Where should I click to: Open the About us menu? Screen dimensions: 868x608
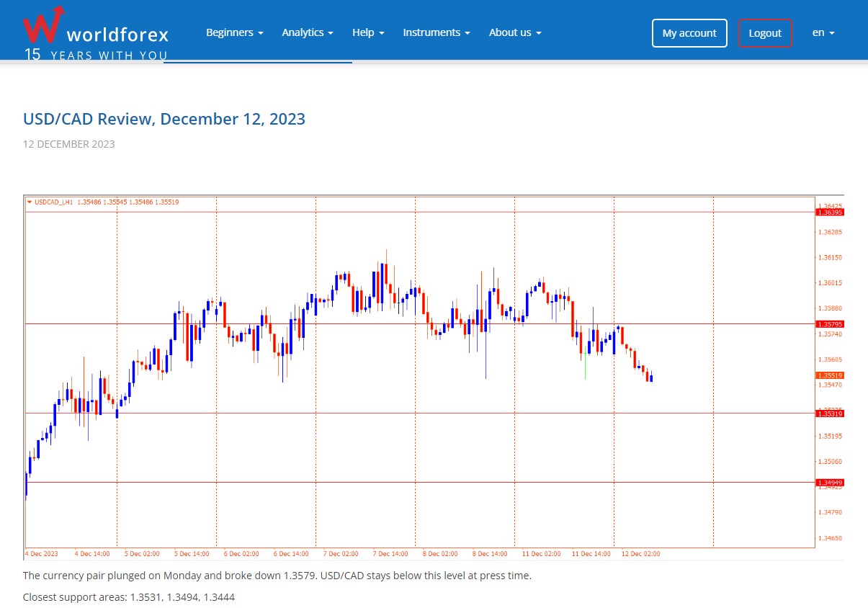coord(514,32)
